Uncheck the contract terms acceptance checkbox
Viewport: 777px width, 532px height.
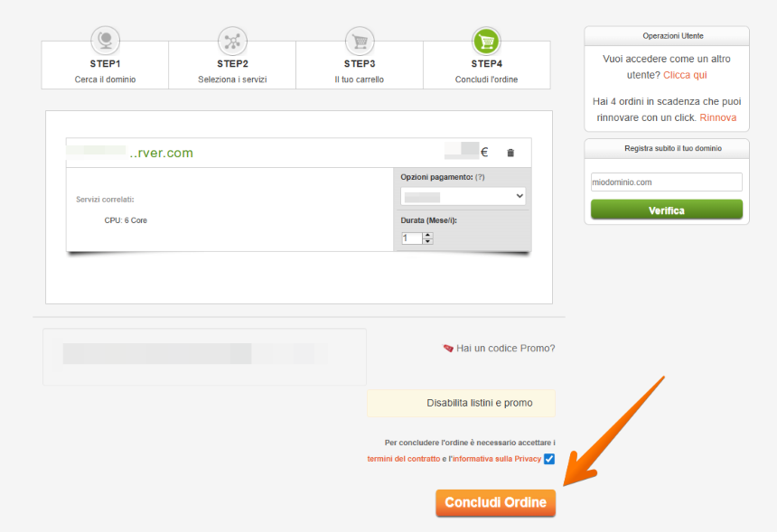click(x=549, y=459)
